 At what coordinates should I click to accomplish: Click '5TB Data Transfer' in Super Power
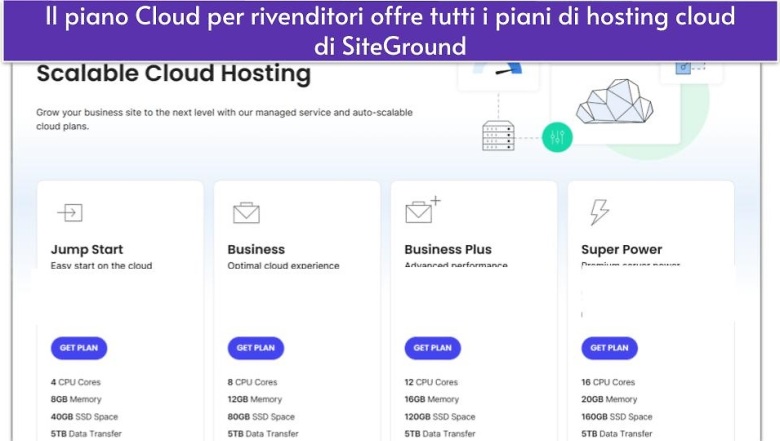click(x=617, y=434)
